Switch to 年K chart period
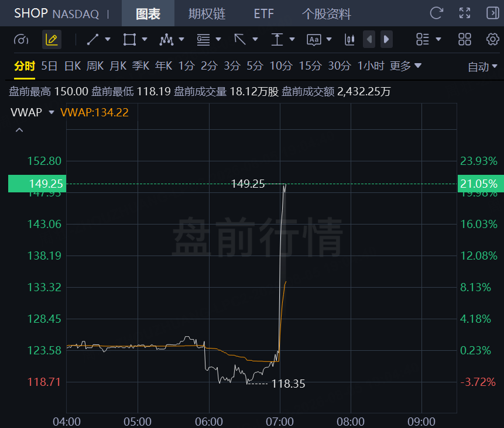This screenshot has width=504, height=428. (x=163, y=66)
